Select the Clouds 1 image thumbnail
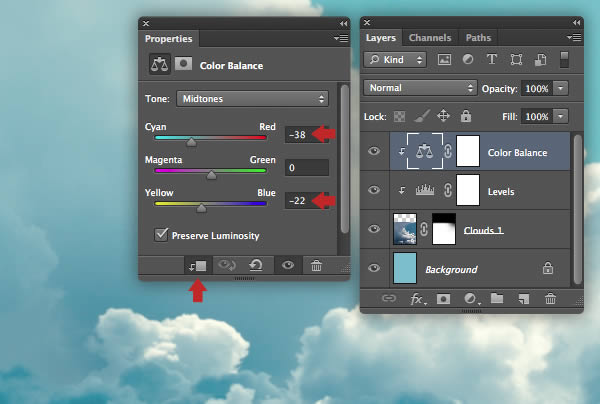 pos(405,229)
